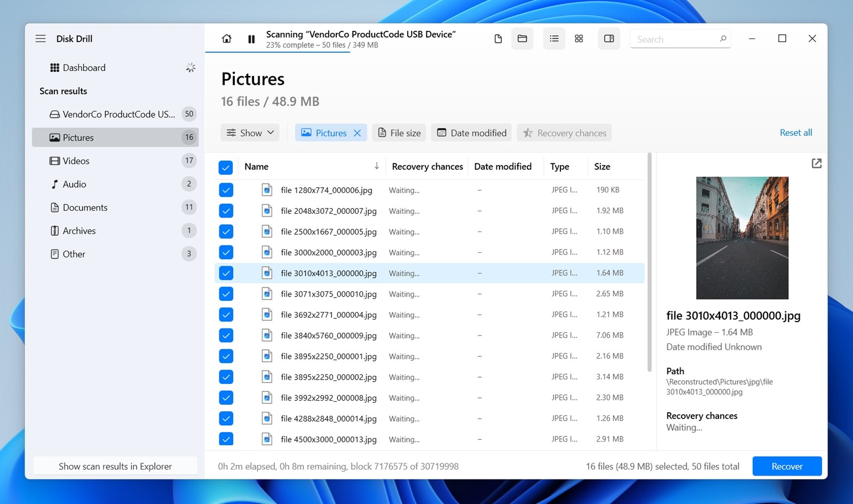
Task: Click file icon of 3992x2992_000008.jpg
Action: point(267,398)
